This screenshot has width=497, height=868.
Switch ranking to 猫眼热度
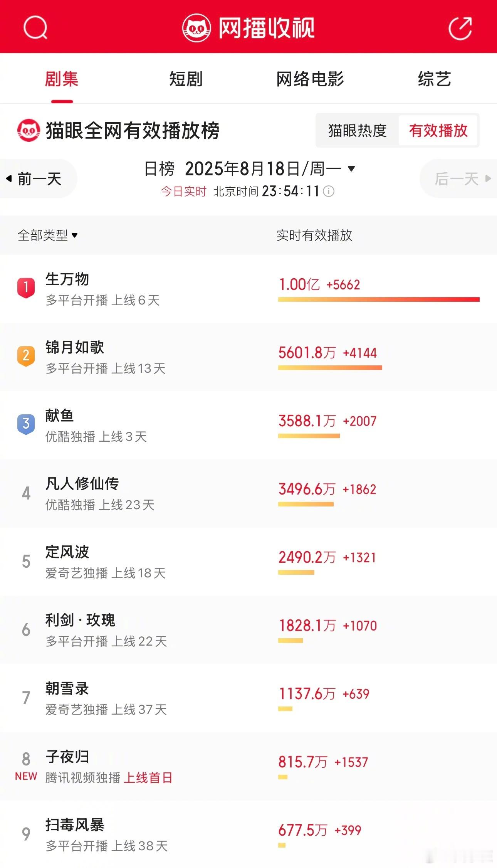357,131
